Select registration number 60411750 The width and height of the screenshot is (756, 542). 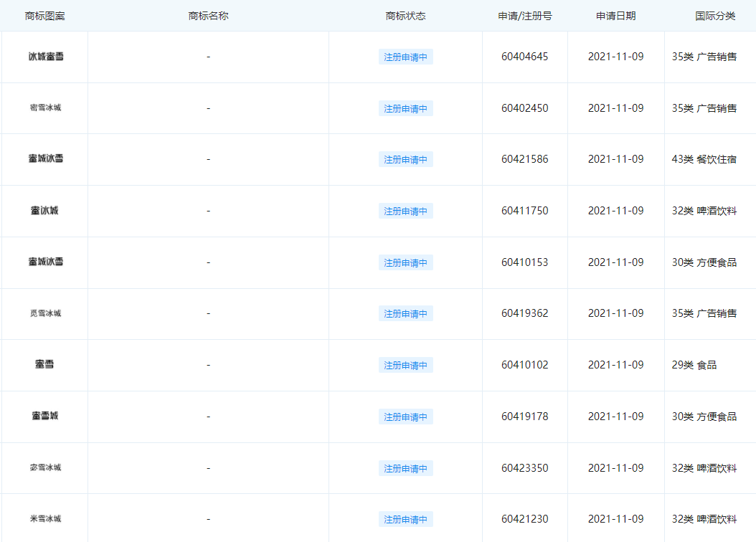[524, 211]
